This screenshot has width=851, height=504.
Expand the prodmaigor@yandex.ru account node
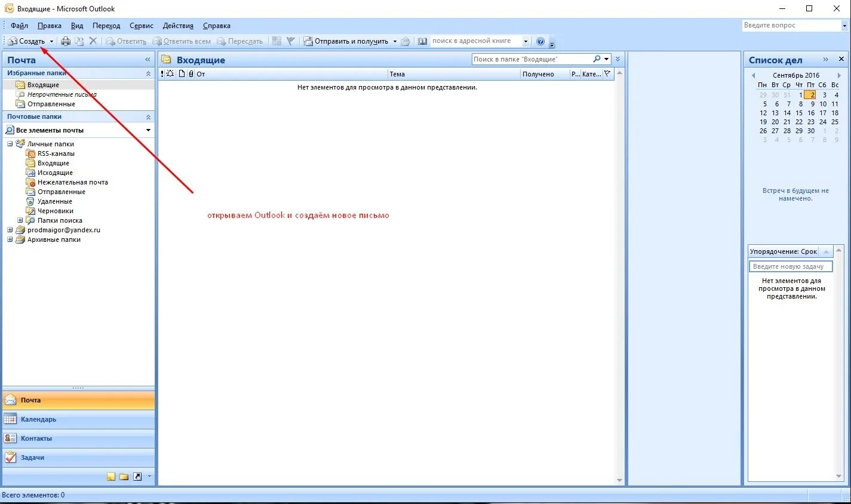[10, 230]
